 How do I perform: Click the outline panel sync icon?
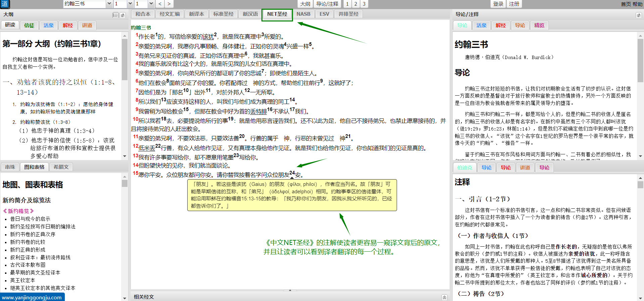[123, 15]
